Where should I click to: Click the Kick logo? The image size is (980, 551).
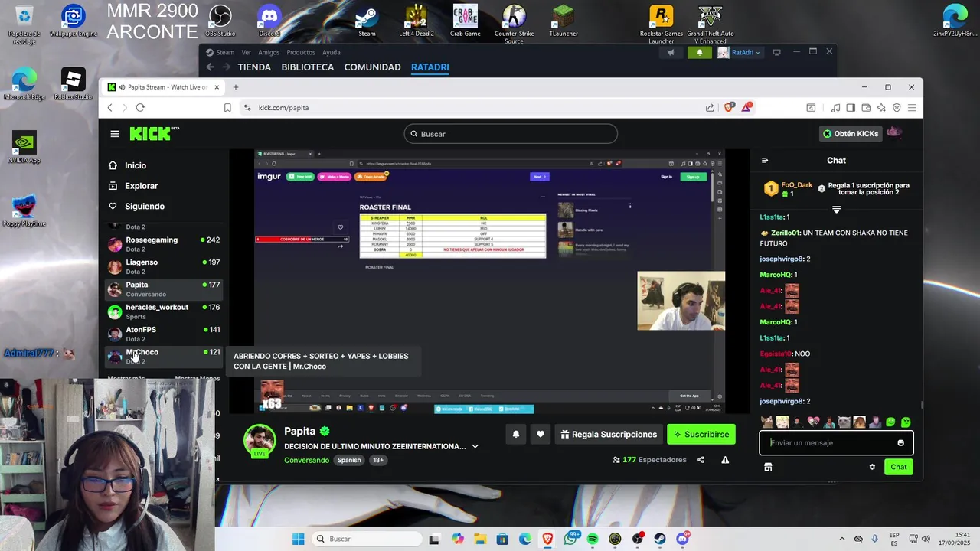tap(153, 133)
